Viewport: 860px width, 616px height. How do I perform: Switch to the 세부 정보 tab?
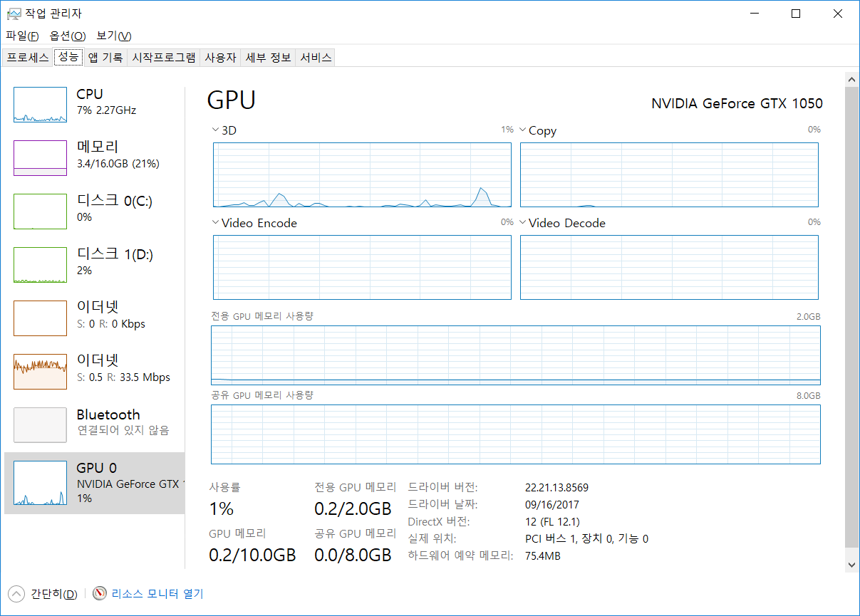268,58
